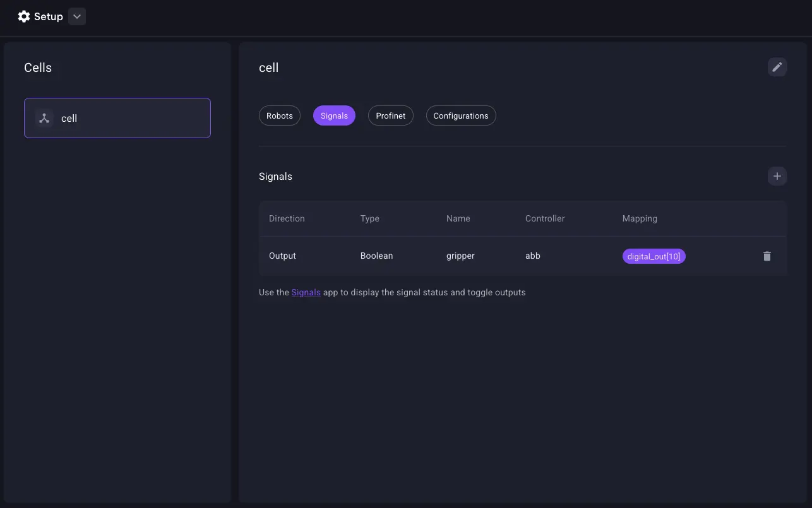Click the pencil icon to rename cell
The height and width of the screenshot is (508, 812).
click(777, 67)
